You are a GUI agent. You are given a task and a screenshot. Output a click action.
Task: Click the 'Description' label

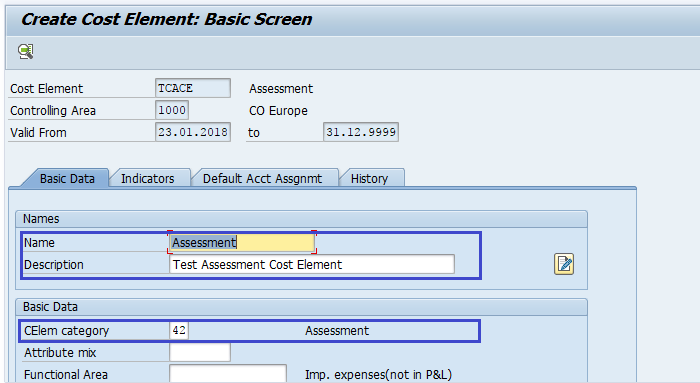click(x=54, y=265)
